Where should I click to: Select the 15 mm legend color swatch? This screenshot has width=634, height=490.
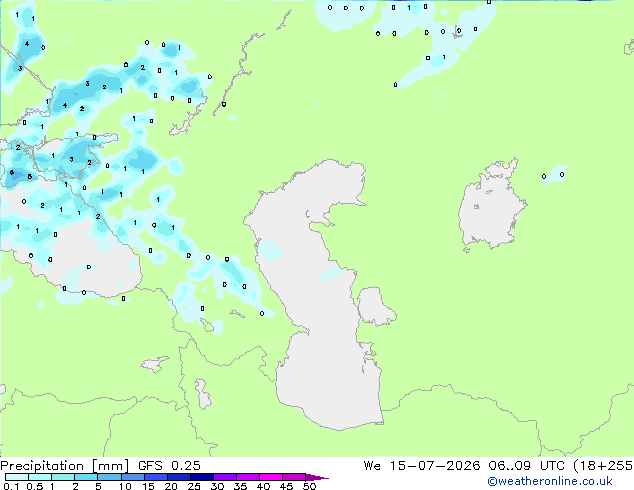click(x=156, y=477)
